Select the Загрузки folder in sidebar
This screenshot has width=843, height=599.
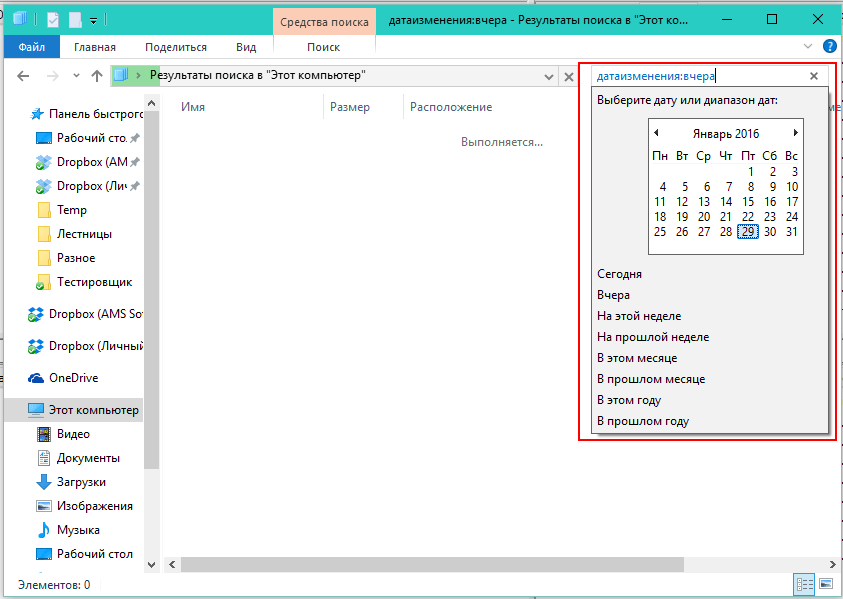(88, 481)
